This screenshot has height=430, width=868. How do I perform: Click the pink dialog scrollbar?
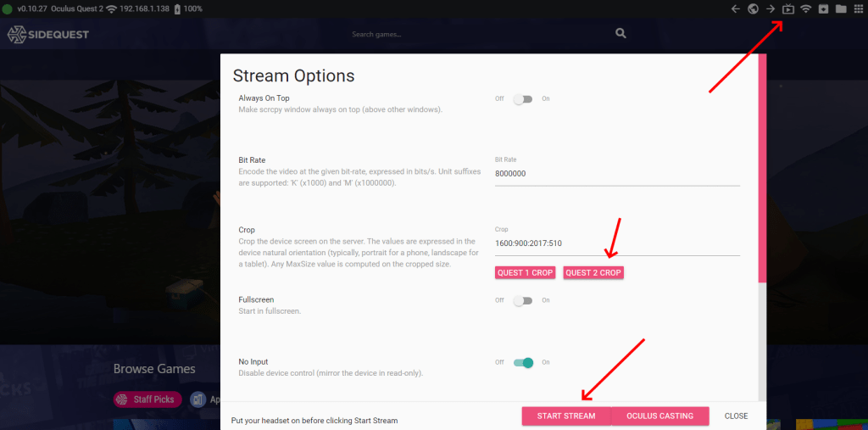click(762, 170)
